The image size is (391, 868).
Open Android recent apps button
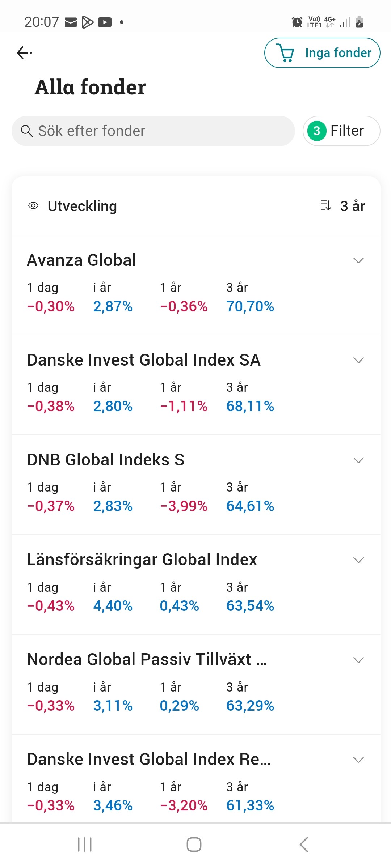(85, 844)
